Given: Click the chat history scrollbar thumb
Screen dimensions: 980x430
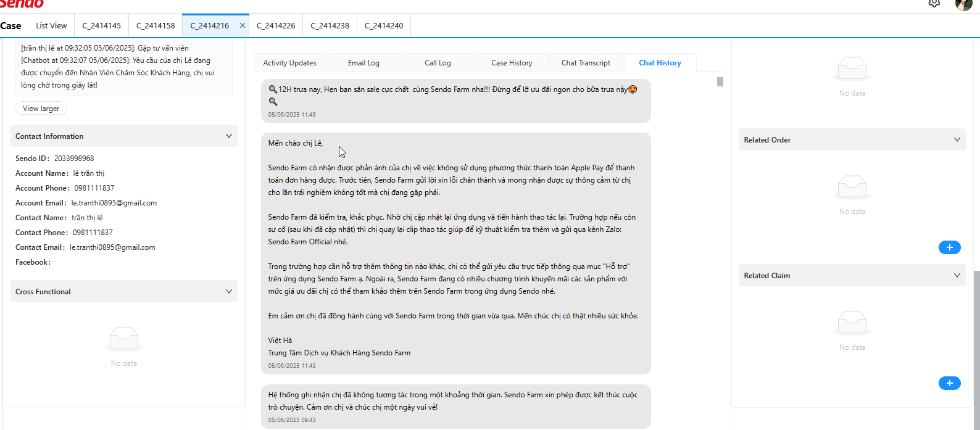Looking at the screenshot, I should click(x=720, y=81).
